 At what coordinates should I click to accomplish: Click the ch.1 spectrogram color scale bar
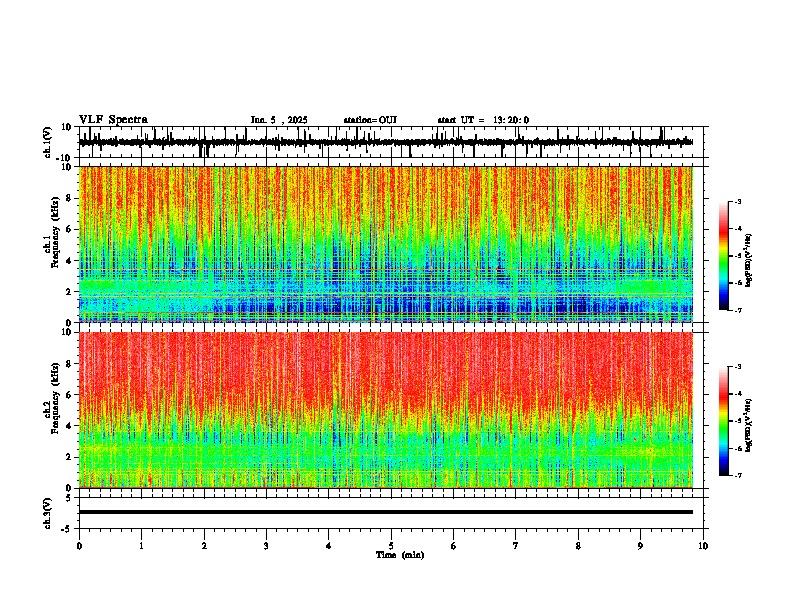[x=723, y=256]
